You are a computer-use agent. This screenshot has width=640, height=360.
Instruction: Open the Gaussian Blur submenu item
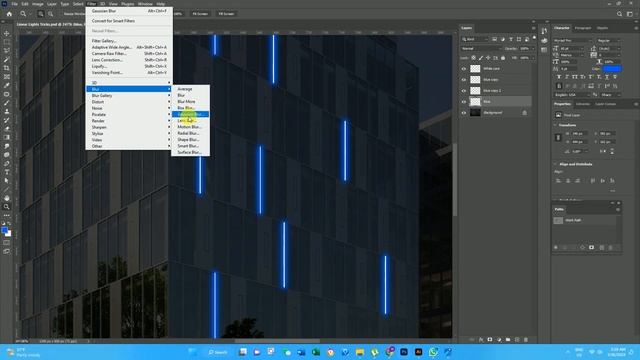(190, 114)
